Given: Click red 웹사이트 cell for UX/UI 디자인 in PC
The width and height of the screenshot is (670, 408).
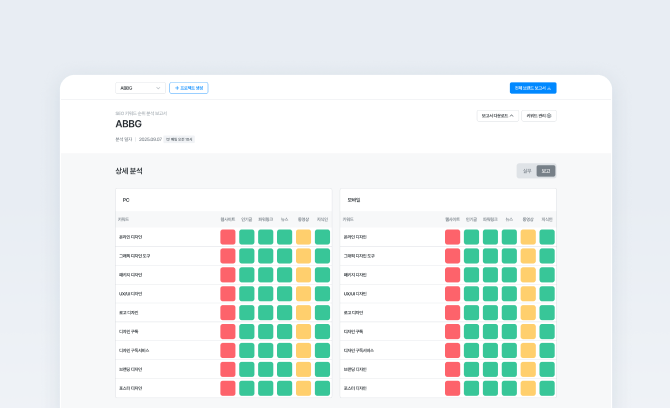Looking at the screenshot, I should (x=228, y=294).
